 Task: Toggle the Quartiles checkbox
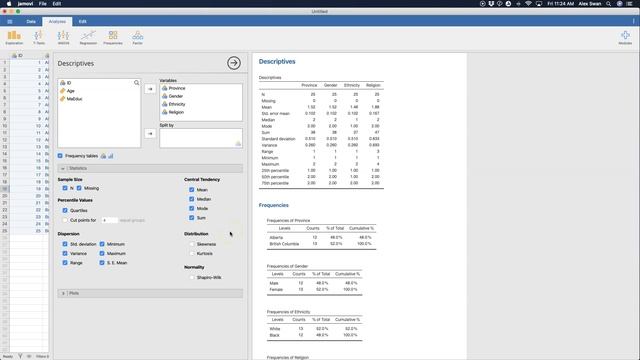[x=65, y=211]
